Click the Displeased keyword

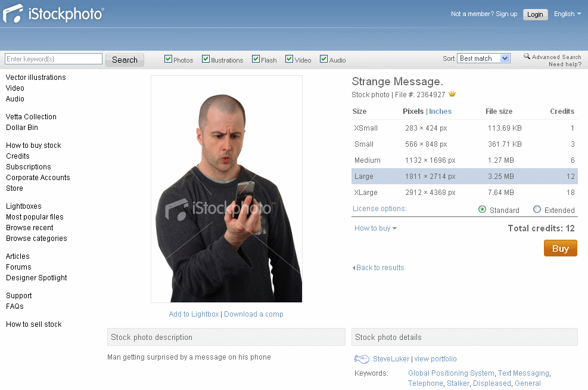point(492,383)
